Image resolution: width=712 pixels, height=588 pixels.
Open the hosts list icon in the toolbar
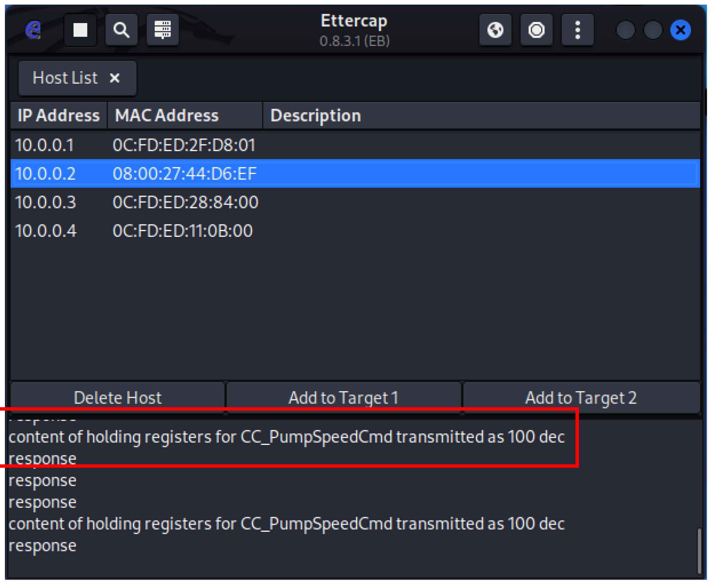point(163,30)
